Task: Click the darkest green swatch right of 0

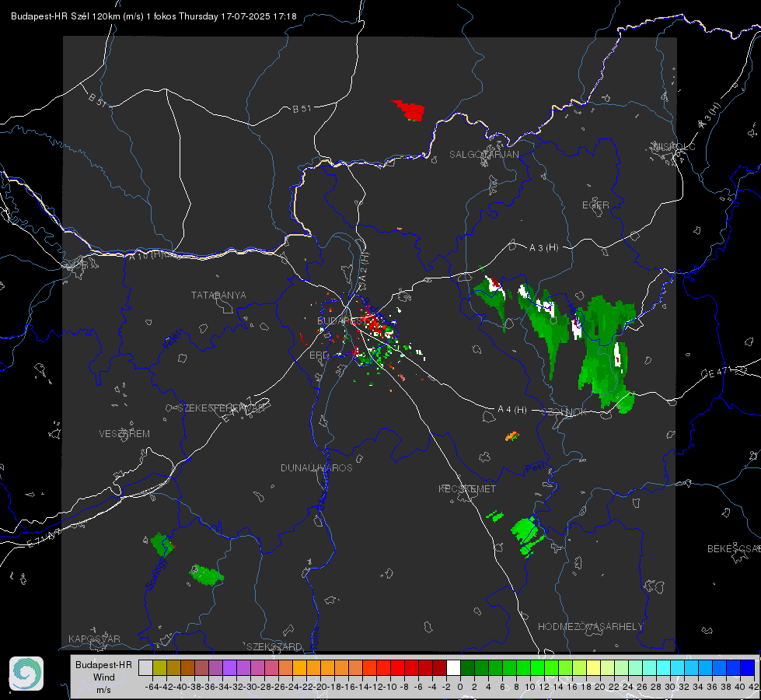Action: click(467, 667)
